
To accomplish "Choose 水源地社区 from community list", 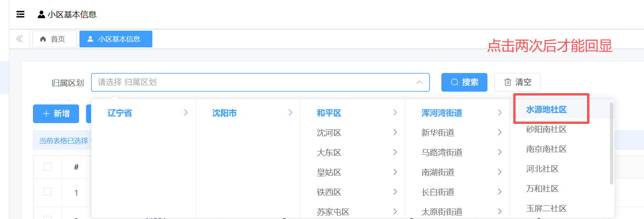I will (546, 110).
